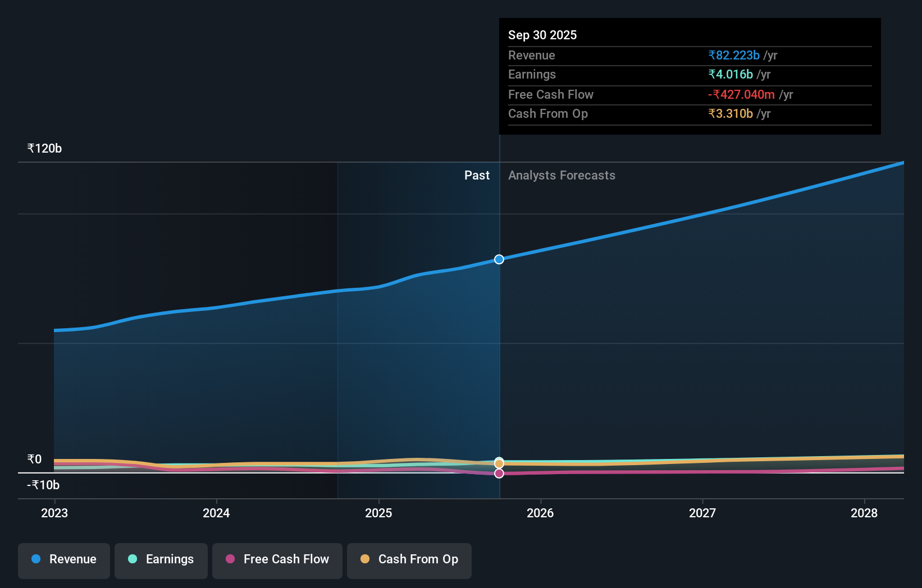Select the blue Revenue data point marker
Viewport: 922px width, 588px height.
pyautogui.click(x=499, y=259)
